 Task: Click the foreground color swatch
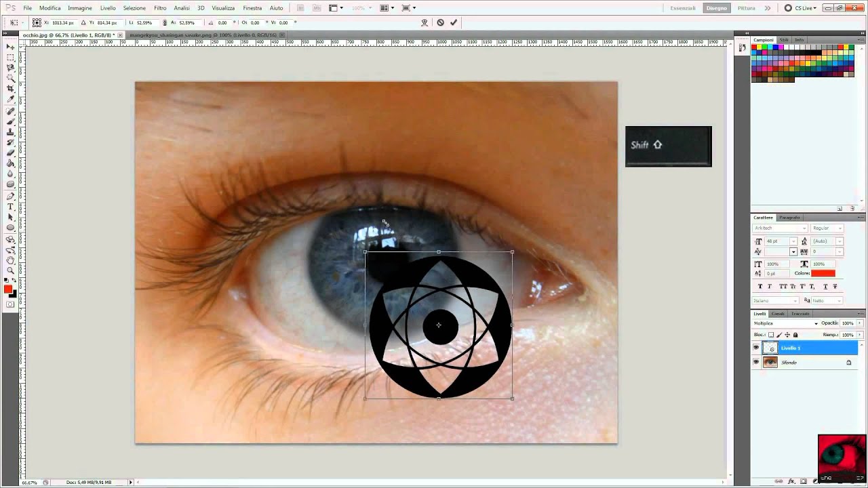8,289
